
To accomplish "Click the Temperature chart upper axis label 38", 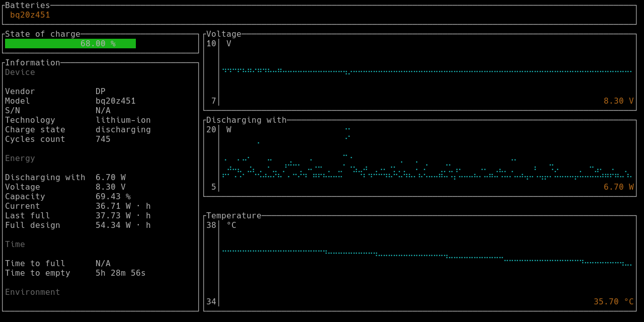I will (x=211, y=225).
